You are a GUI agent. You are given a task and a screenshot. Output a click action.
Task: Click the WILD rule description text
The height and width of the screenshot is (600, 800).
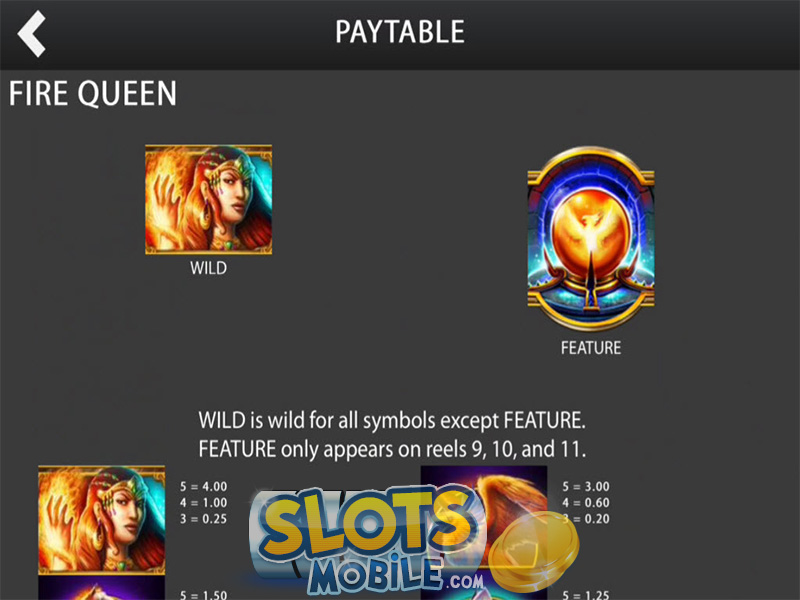[x=392, y=420]
